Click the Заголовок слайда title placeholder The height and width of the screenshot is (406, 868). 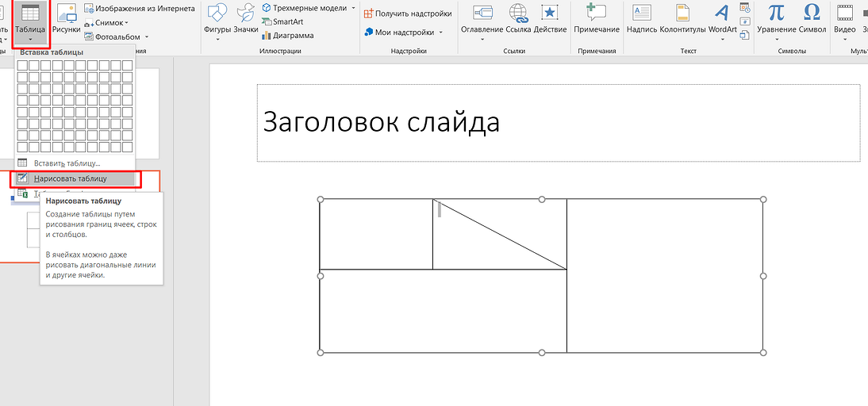coord(558,123)
